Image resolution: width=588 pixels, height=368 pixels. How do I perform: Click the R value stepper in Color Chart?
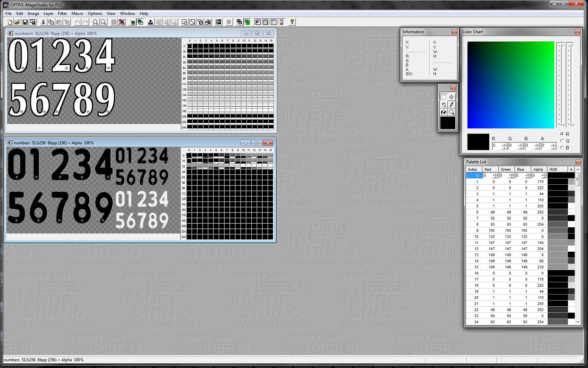pos(505,146)
